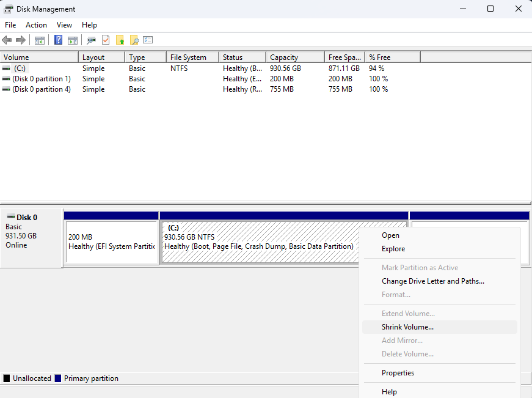
Task: Select the 200 MB EFI System Partition block
Action: 112,238
